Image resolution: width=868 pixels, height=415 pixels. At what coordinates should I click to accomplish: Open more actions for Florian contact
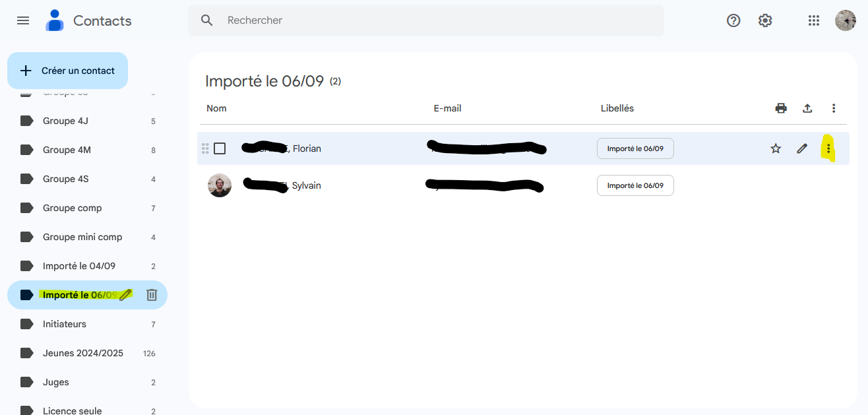click(x=828, y=148)
